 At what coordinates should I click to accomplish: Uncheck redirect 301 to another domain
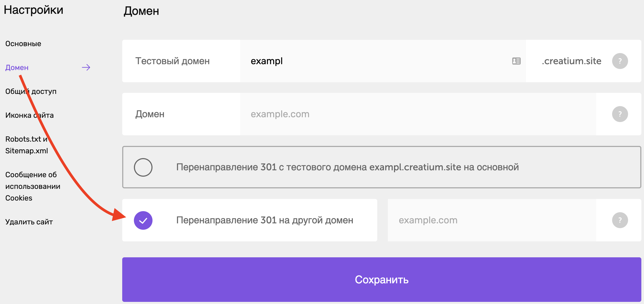pyautogui.click(x=143, y=220)
